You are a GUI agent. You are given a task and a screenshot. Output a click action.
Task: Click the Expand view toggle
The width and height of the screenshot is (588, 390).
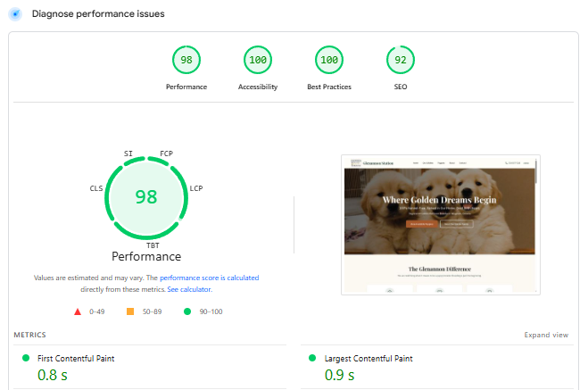click(546, 335)
